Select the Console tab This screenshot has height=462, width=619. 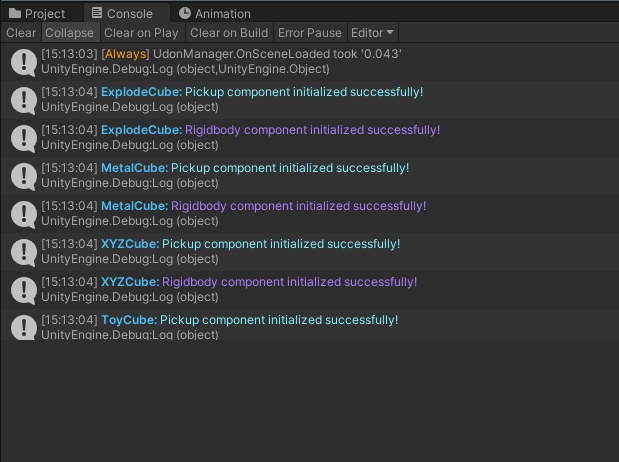pos(122,13)
